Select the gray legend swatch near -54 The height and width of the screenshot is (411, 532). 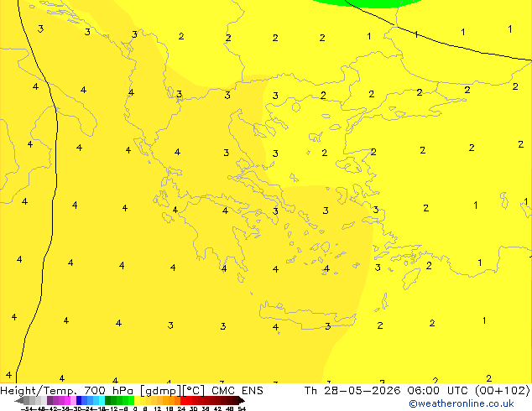tap(26, 400)
